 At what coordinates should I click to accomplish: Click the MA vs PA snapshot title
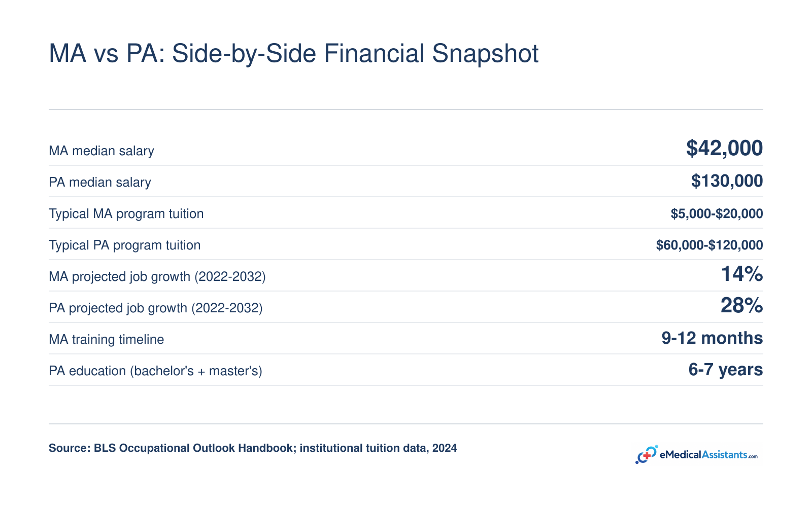pyautogui.click(x=293, y=54)
